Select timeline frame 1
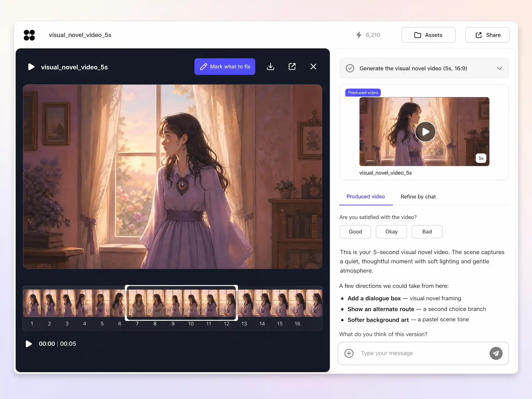The width and height of the screenshot is (532, 399). click(x=32, y=303)
